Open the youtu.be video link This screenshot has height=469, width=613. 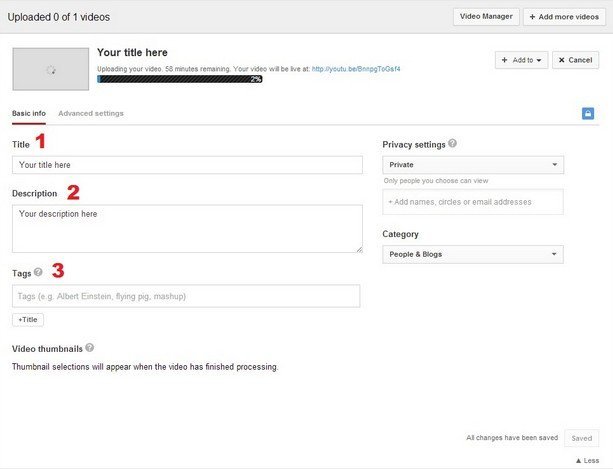click(x=356, y=69)
